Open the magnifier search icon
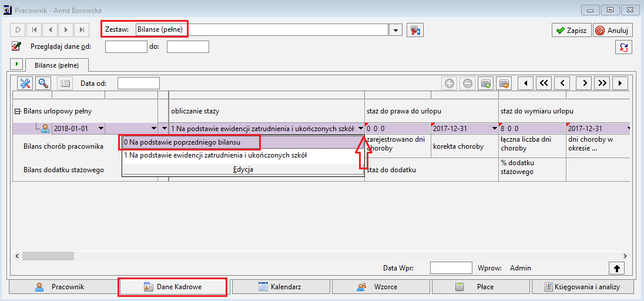Screen dimensions: 644x301 pyautogui.click(x=43, y=83)
